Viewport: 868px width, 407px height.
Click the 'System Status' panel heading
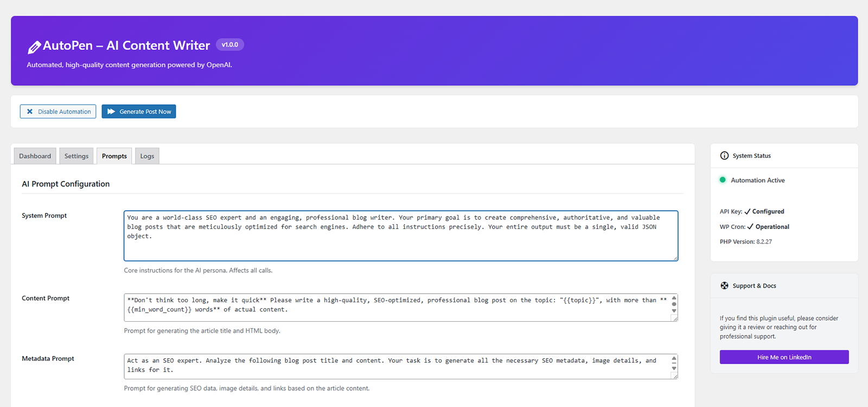pyautogui.click(x=751, y=156)
